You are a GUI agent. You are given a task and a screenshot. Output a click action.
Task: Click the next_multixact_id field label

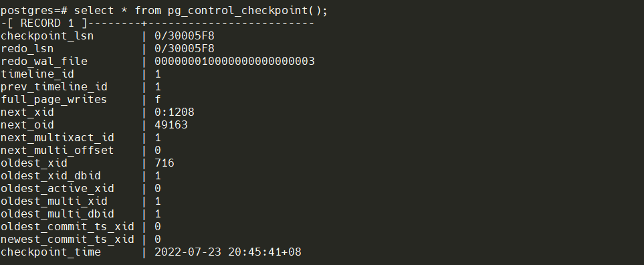(x=57, y=138)
